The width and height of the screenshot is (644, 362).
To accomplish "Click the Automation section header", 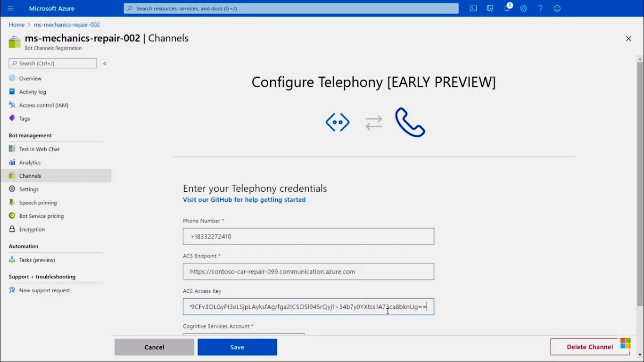I will coord(24,246).
